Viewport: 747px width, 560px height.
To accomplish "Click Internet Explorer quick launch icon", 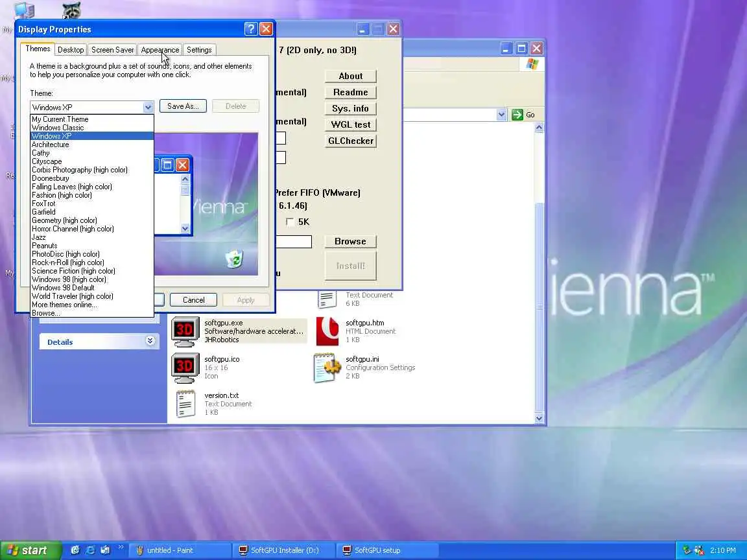I will [x=90, y=550].
